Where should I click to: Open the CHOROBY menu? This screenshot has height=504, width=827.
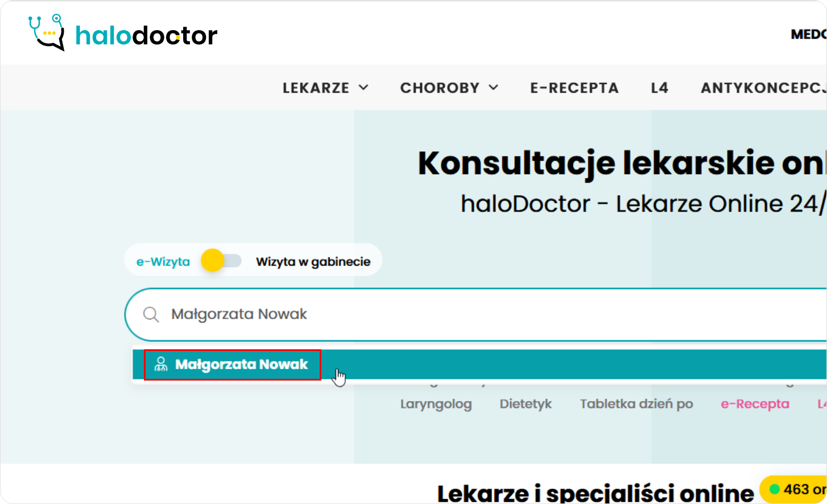tap(449, 88)
